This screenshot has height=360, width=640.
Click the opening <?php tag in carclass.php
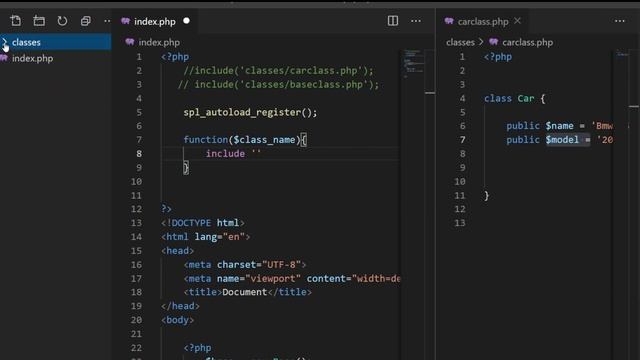pyautogui.click(x=498, y=57)
